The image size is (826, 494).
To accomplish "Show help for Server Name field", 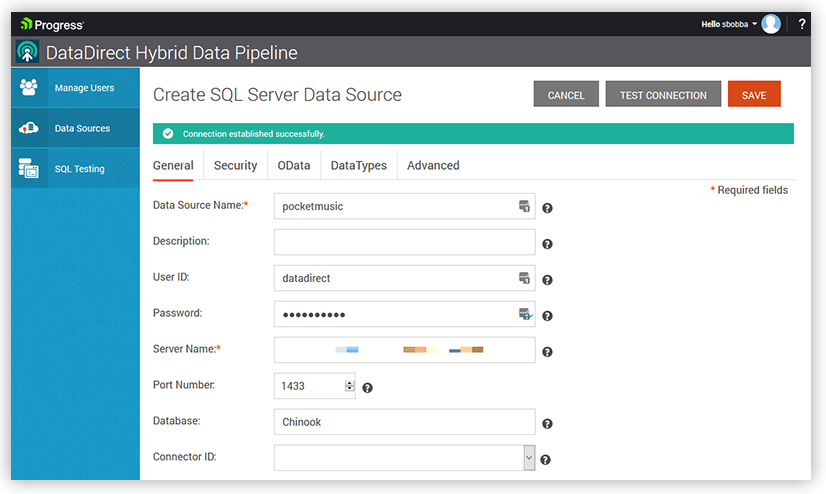I will tap(547, 351).
